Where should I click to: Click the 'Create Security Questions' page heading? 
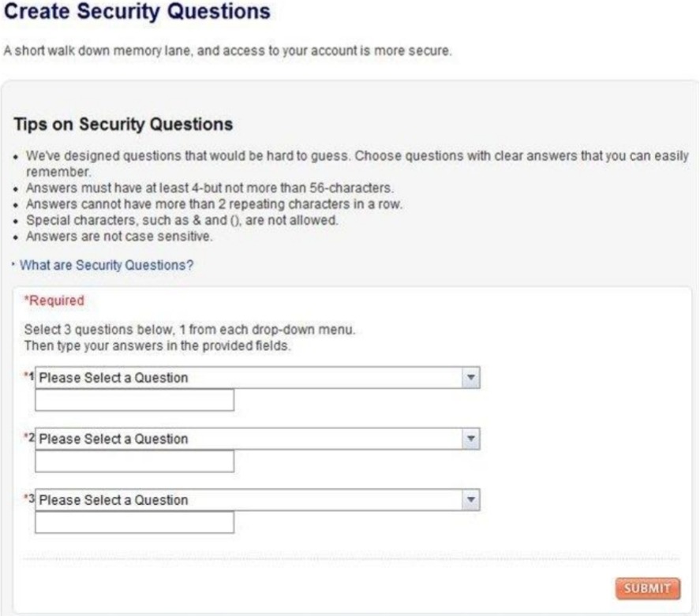point(135,13)
